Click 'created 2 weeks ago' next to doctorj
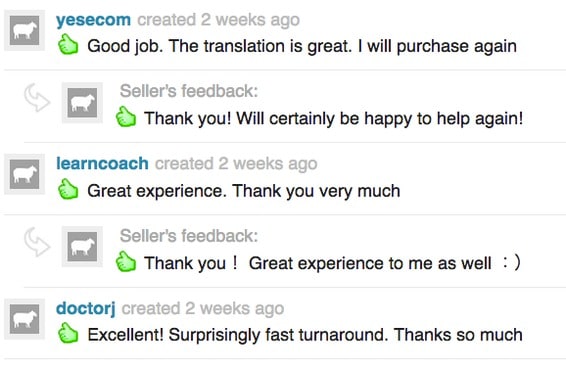This screenshot has height=370, width=566. click(203, 309)
